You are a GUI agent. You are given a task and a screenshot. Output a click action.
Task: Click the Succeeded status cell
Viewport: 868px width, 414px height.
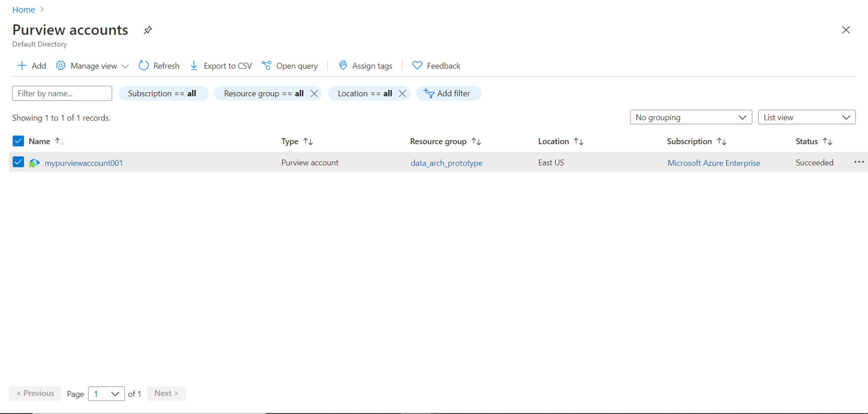[815, 162]
